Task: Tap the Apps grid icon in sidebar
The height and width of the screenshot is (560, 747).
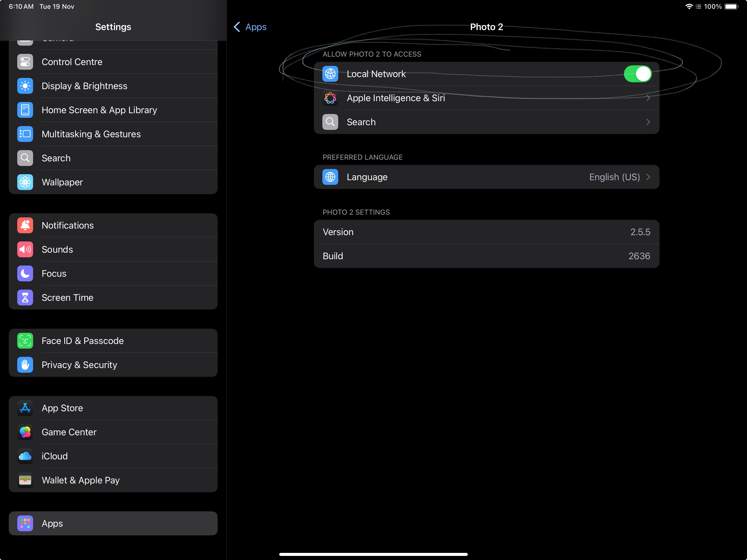Action: (25, 523)
